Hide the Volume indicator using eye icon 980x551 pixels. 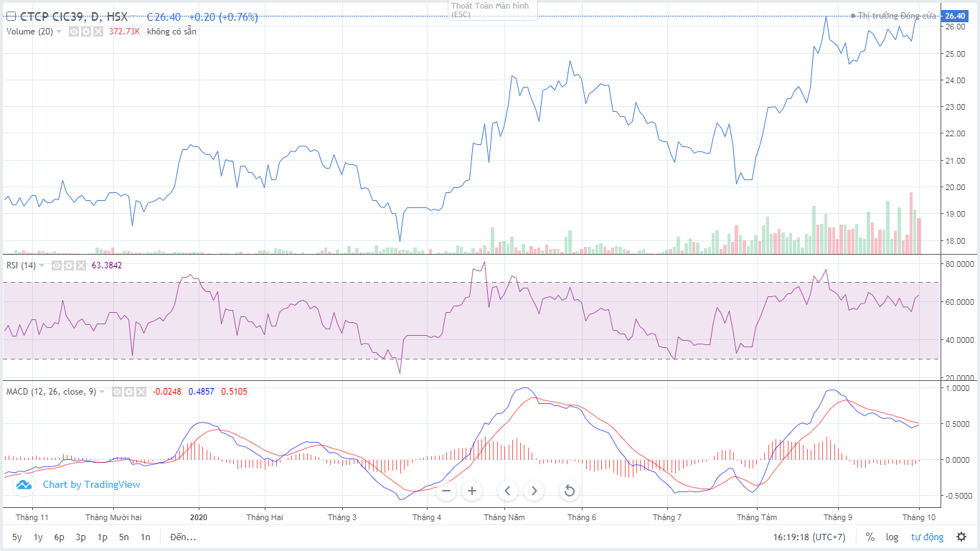(74, 32)
